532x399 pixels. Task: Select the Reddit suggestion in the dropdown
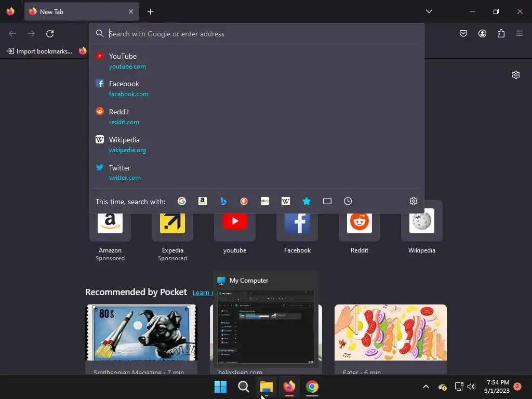tap(257, 116)
